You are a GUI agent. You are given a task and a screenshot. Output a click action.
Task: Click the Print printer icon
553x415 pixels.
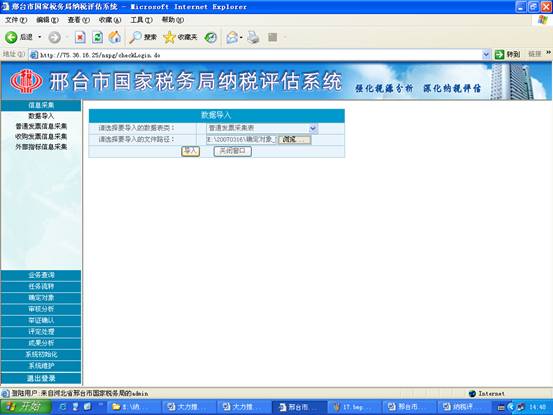[x=253, y=37]
